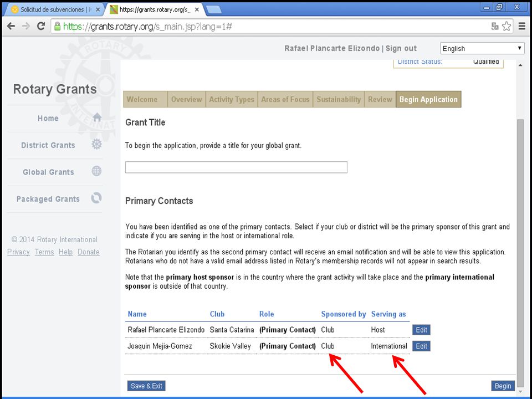Close the grants.rotary.org tab
532x399 pixels.
197,10
